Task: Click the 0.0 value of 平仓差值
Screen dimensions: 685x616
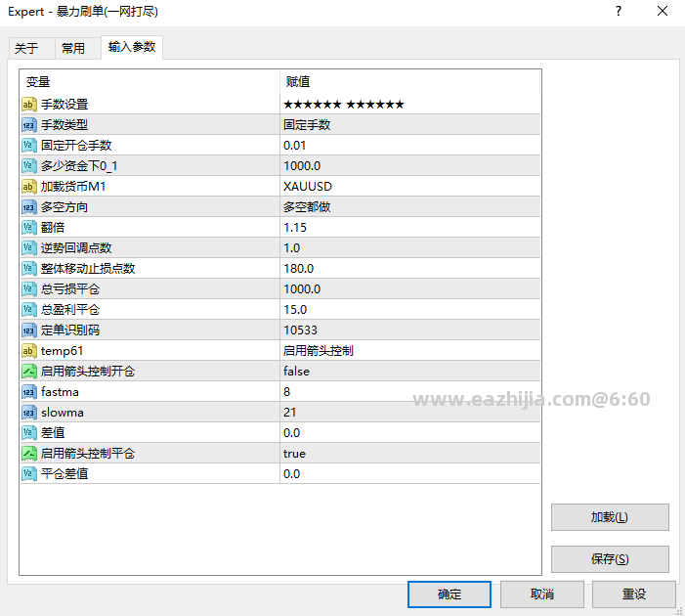Action: pyautogui.click(x=292, y=474)
